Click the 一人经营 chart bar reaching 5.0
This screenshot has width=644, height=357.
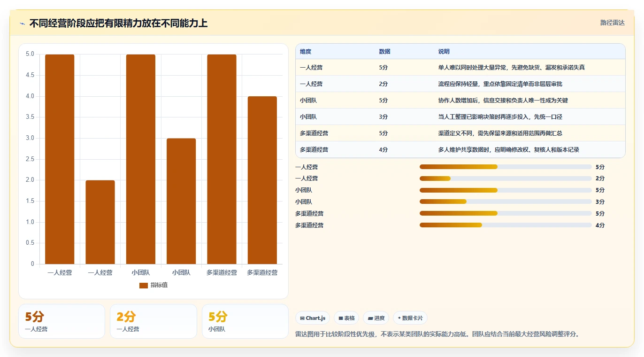point(60,159)
